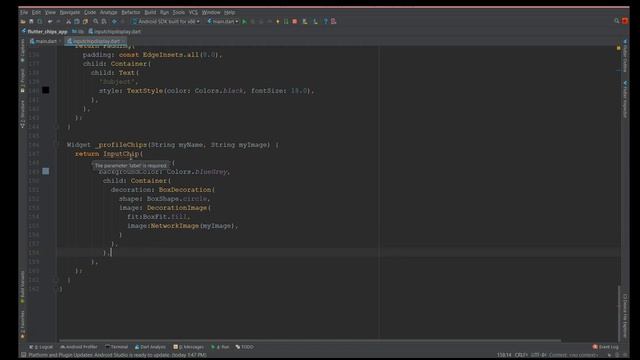Open the Dart Analysis tool window
This screenshot has width=640, height=360.
click(150, 347)
